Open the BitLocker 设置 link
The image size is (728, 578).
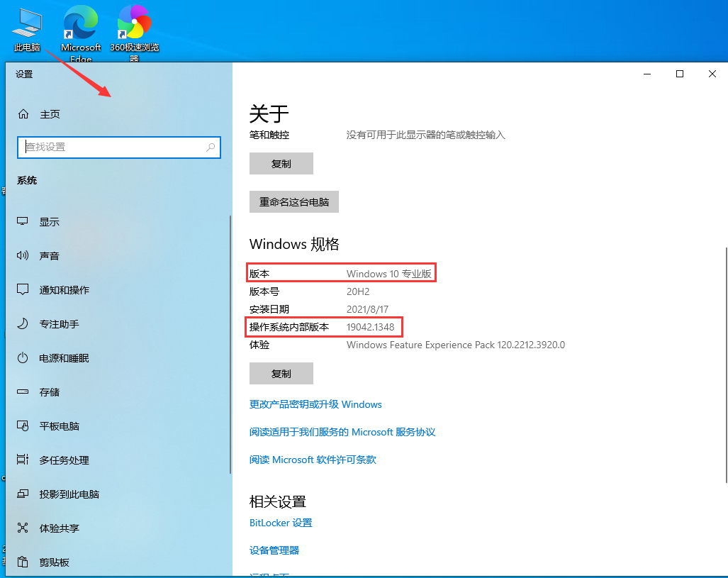pos(281,523)
